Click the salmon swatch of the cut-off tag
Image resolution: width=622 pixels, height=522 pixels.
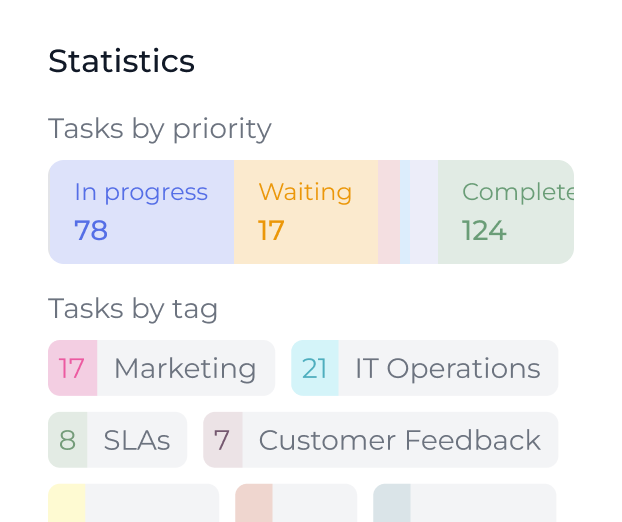click(254, 503)
